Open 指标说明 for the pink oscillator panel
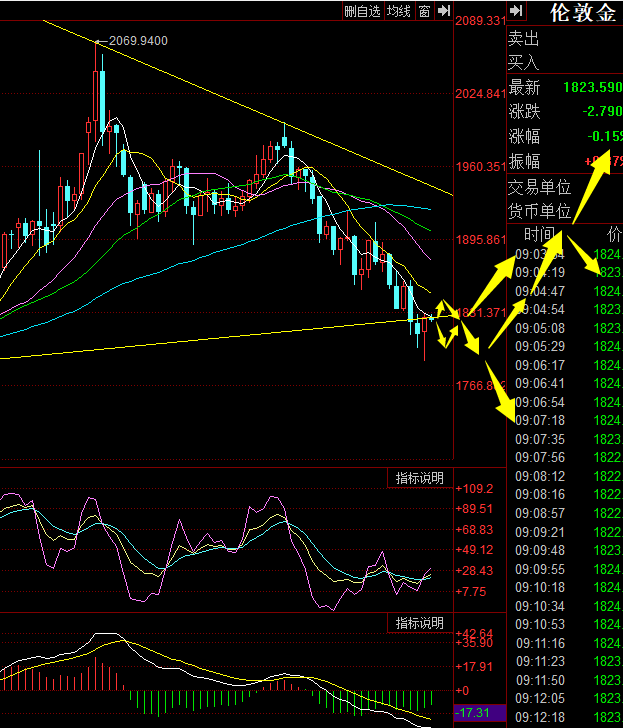Image resolution: width=623 pixels, height=728 pixels. pyautogui.click(x=420, y=478)
